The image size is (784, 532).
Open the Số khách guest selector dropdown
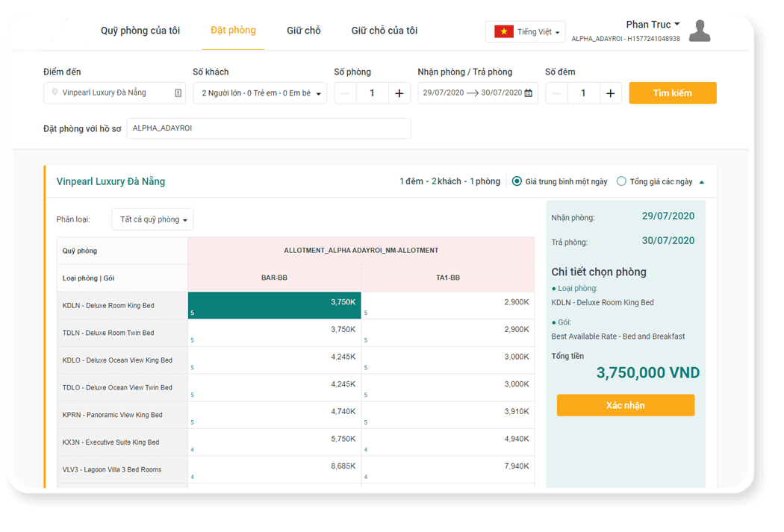pos(259,93)
